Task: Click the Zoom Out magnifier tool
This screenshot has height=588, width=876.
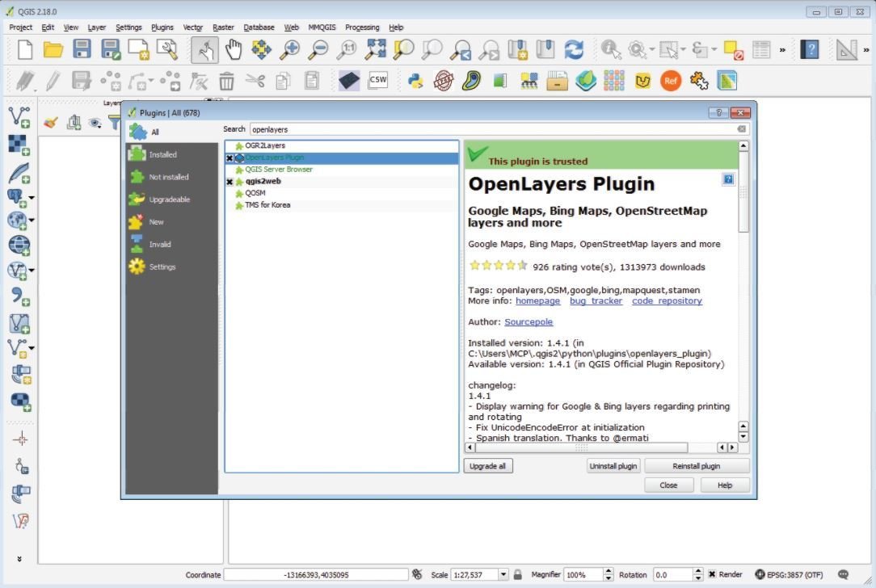Action: coord(318,50)
